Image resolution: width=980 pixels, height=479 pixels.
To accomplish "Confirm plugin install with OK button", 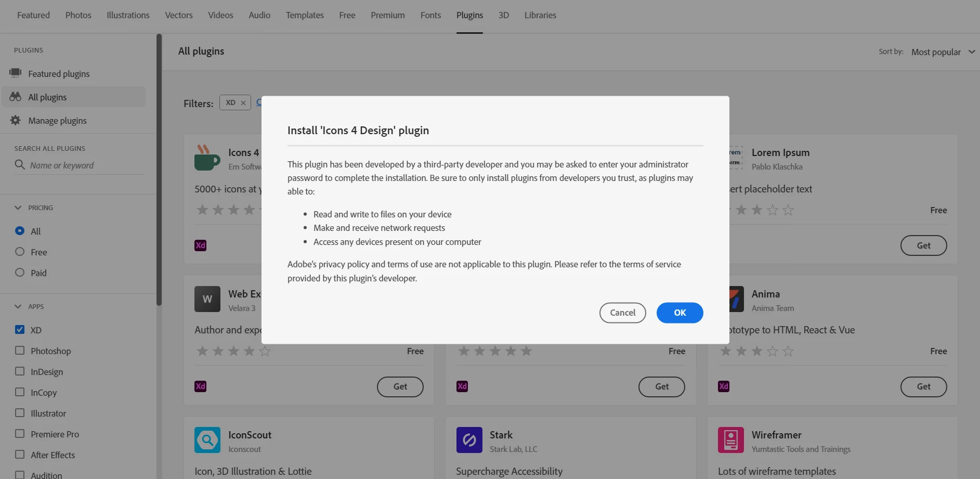I will click(x=680, y=313).
